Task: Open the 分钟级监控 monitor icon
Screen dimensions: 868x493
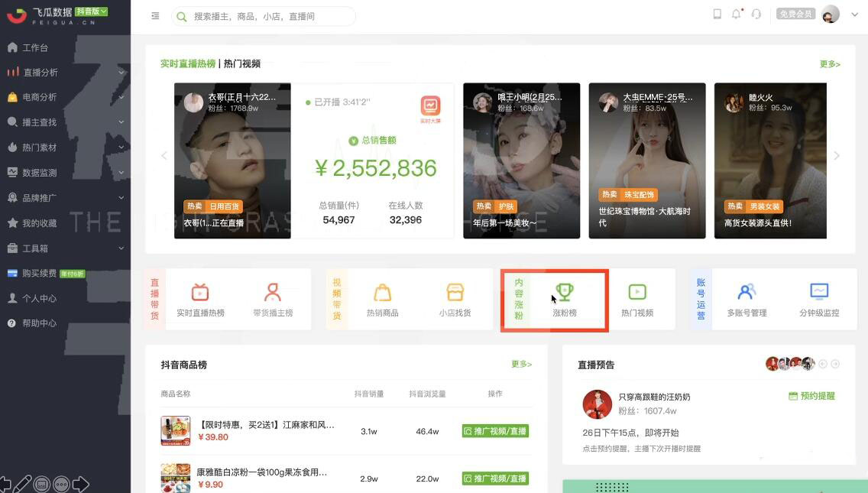Action: pyautogui.click(x=819, y=291)
